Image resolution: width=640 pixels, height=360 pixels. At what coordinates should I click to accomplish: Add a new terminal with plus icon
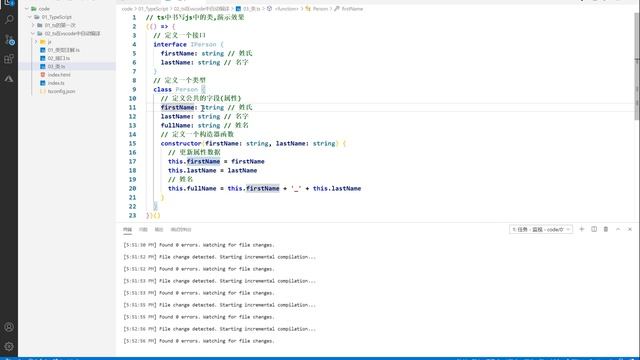tap(582, 229)
